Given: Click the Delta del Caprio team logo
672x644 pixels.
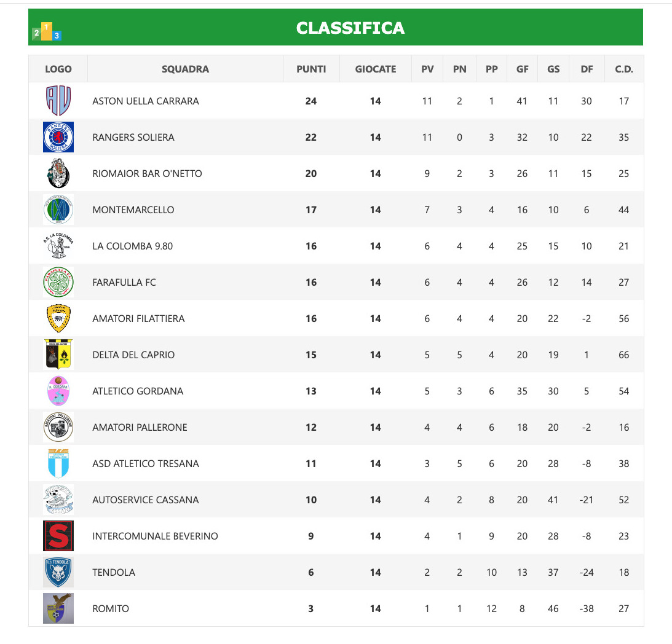Looking at the screenshot, I should tap(58, 355).
